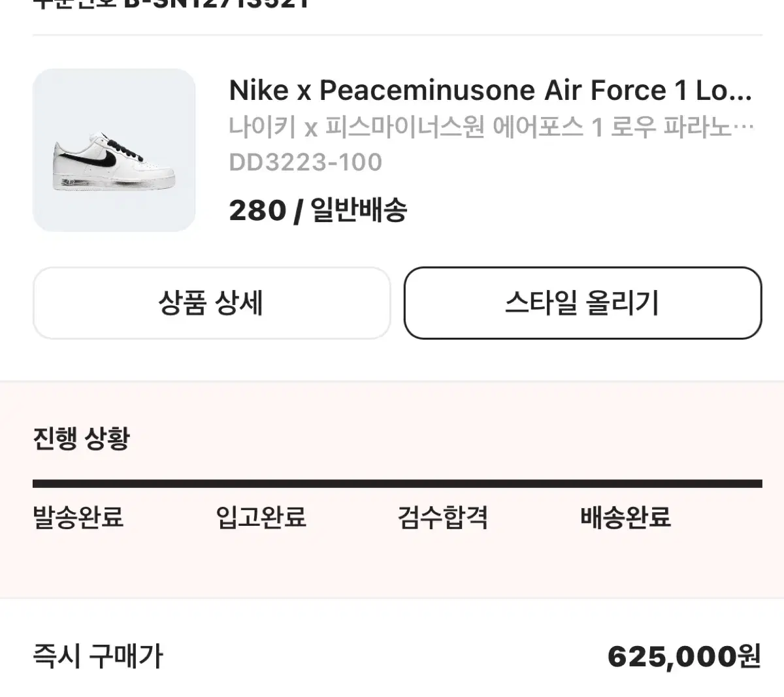Tap the 진행 상황 section heading
This screenshot has width=784, height=697.
(x=81, y=438)
